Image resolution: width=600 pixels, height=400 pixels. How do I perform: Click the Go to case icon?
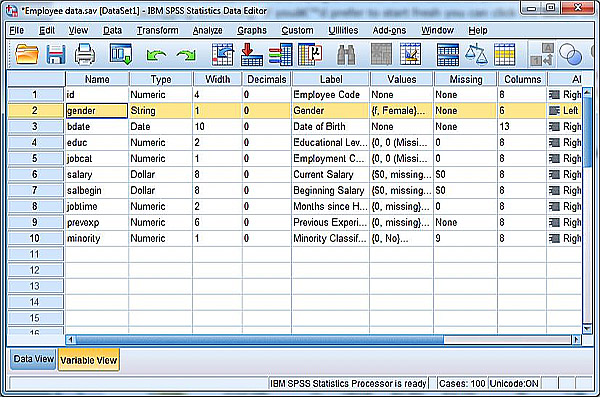coord(222,54)
